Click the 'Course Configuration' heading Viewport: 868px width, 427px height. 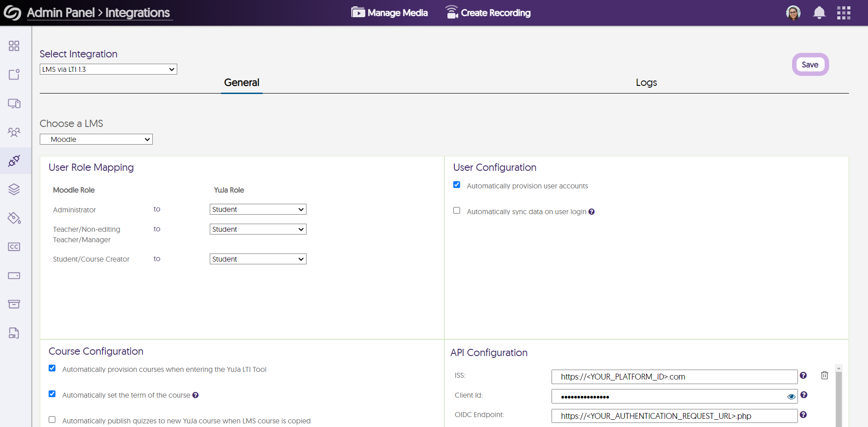tap(96, 351)
